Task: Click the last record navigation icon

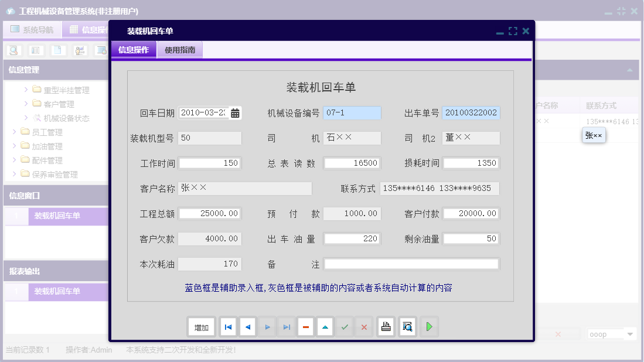Action: click(x=286, y=327)
